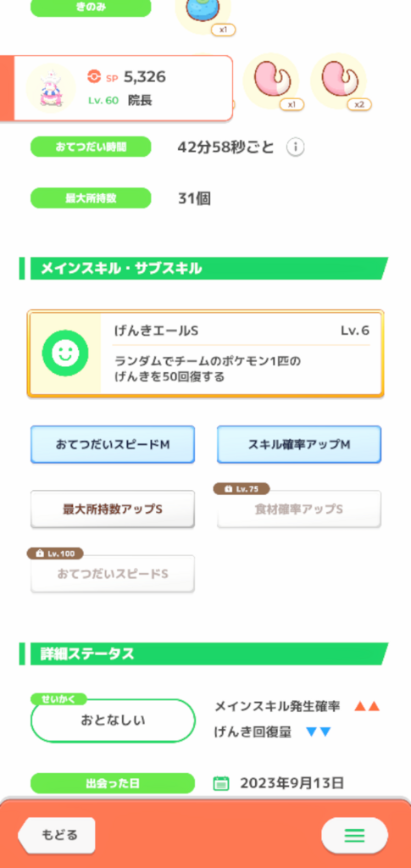Tap the locked おてつだいスピードS sub skill
This screenshot has height=868, width=411.
113,574
